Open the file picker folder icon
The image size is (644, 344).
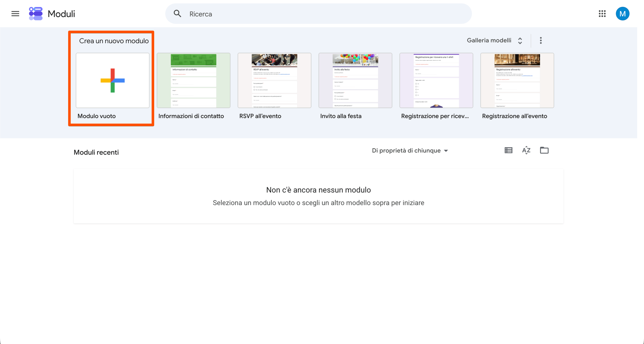(544, 150)
